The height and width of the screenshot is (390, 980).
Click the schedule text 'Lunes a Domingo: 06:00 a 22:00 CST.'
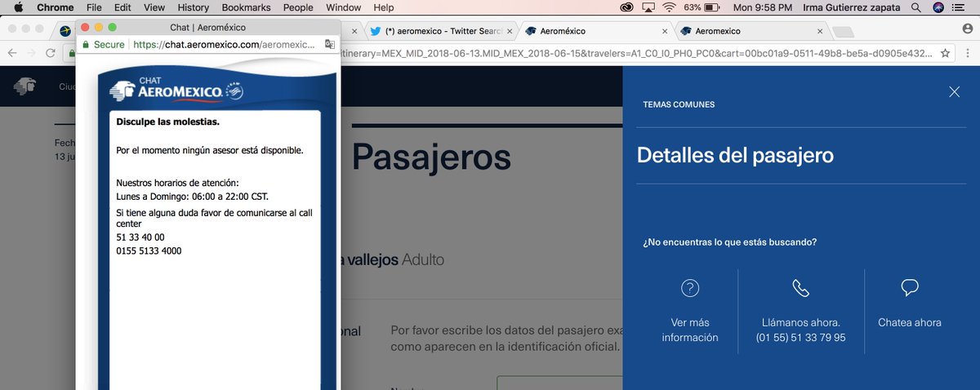tap(193, 197)
